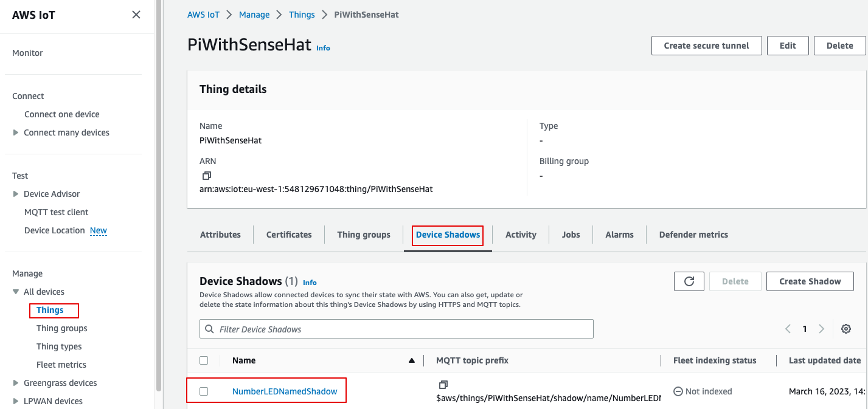Click the Filter Device Shadows search field
Screen dimensions: 868x409
(x=396, y=329)
